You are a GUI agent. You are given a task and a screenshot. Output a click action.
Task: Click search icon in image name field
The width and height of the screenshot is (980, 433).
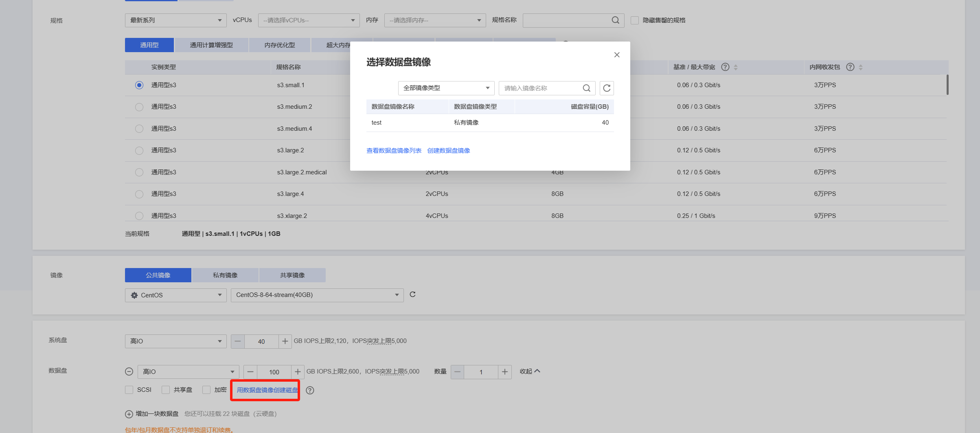[x=586, y=88]
